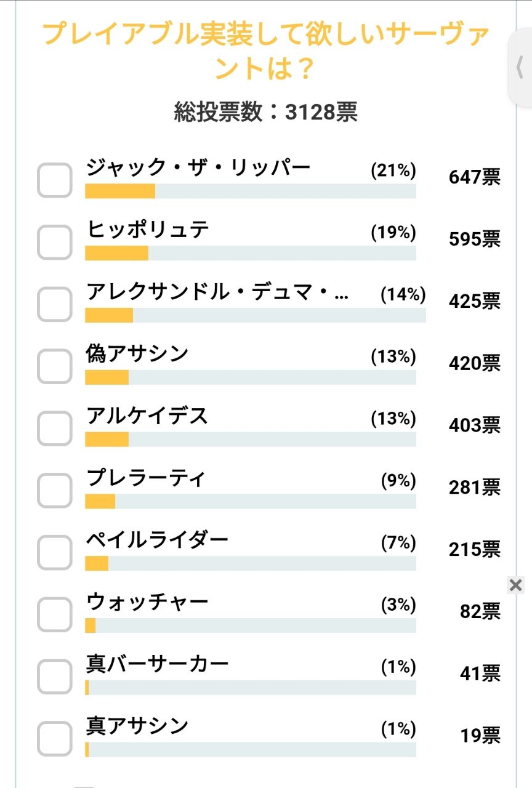
Task: Select the 真バーサーカー checkbox
Action: pos(55,676)
